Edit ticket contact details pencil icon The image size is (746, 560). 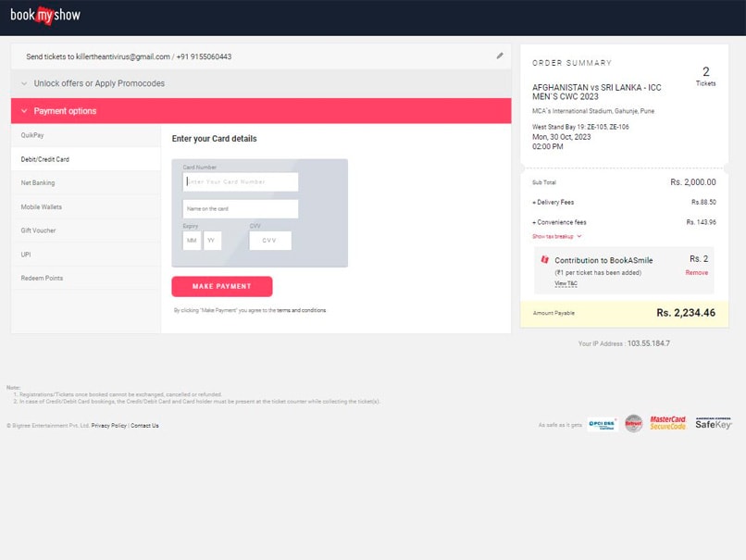point(500,56)
